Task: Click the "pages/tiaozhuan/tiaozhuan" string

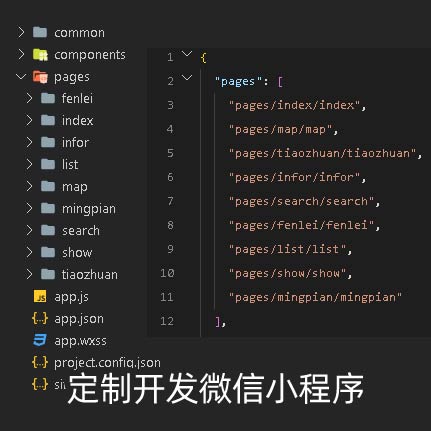Action: (323, 154)
